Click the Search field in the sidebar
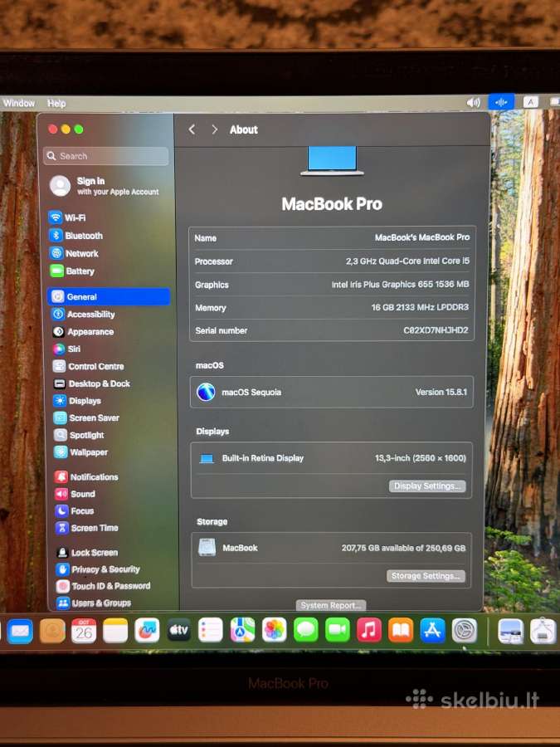Image resolution: width=560 pixels, height=747 pixels. [106, 156]
